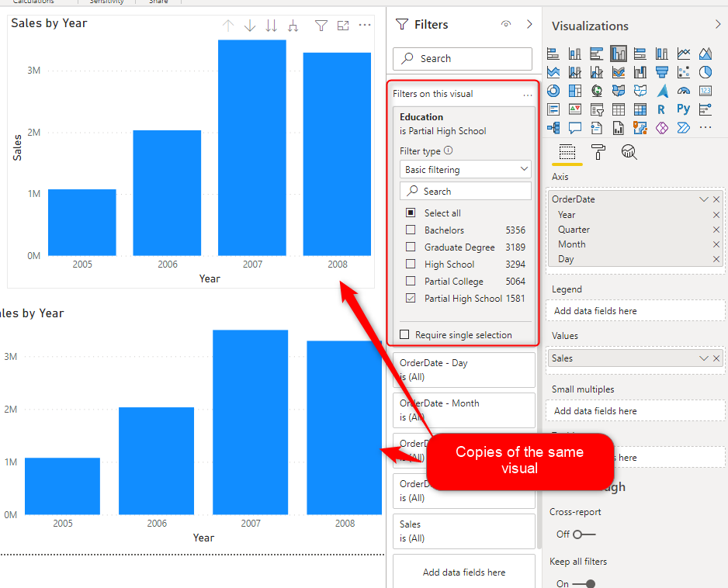Select the gauge visualization icon

[x=683, y=91]
